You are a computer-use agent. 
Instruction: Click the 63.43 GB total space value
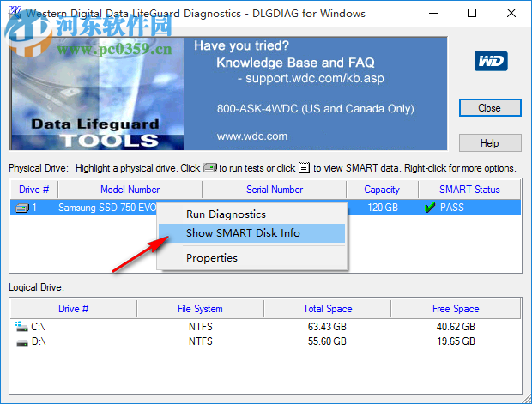click(327, 327)
